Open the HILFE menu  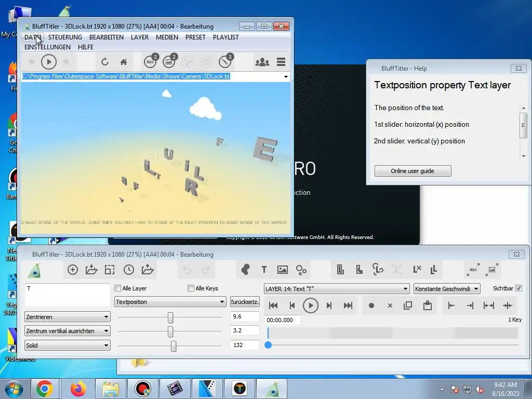coord(86,47)
